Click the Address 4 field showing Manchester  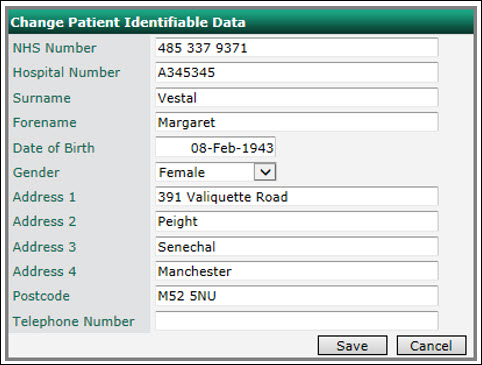(x=297, y=271)
